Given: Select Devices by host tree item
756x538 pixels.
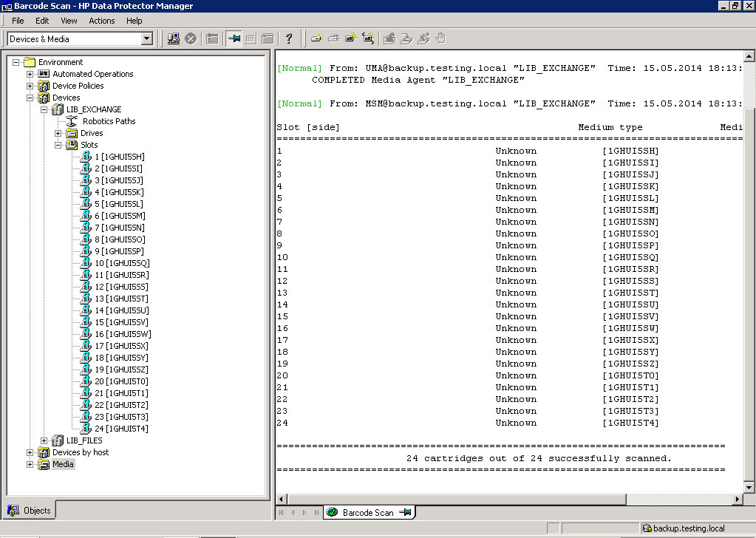Looking at the screenshot, I should 81,452.
